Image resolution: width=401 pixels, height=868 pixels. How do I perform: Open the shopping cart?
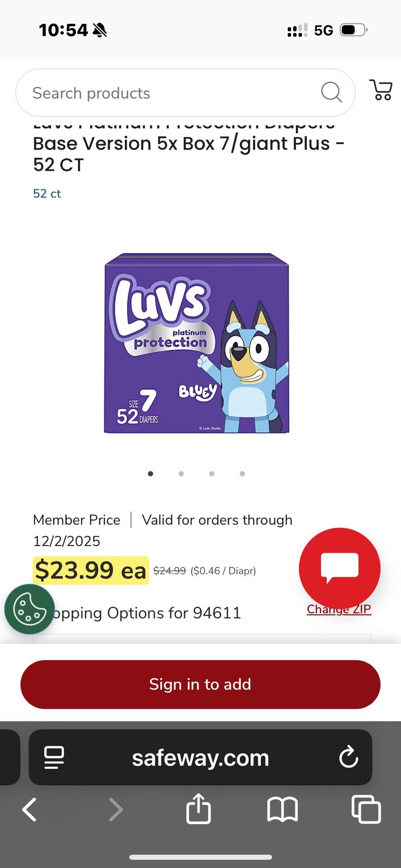[381, 90]
